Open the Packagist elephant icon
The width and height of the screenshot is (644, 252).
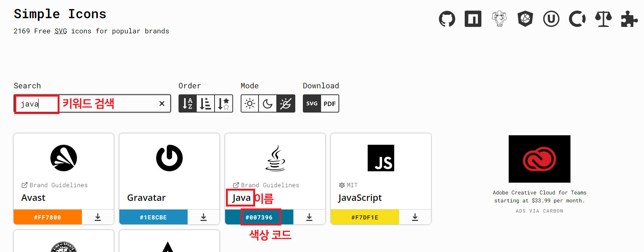(499, 19)
